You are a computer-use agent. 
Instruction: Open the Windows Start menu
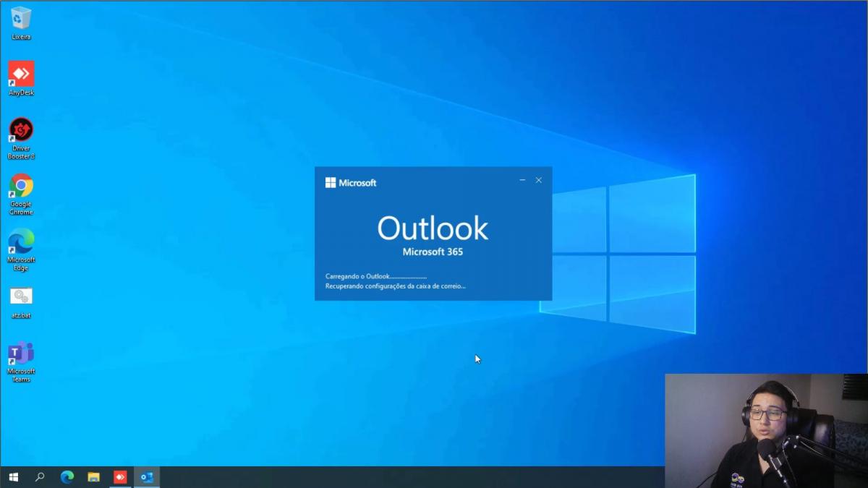pos(13,477)
